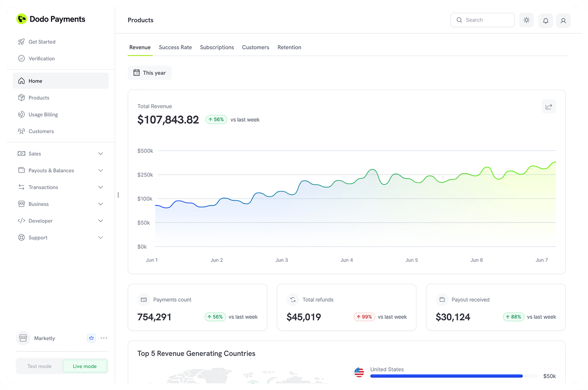Click the Total refunds circular arrows icon
This screenshot has width=588, height=390.
(293, 300)
